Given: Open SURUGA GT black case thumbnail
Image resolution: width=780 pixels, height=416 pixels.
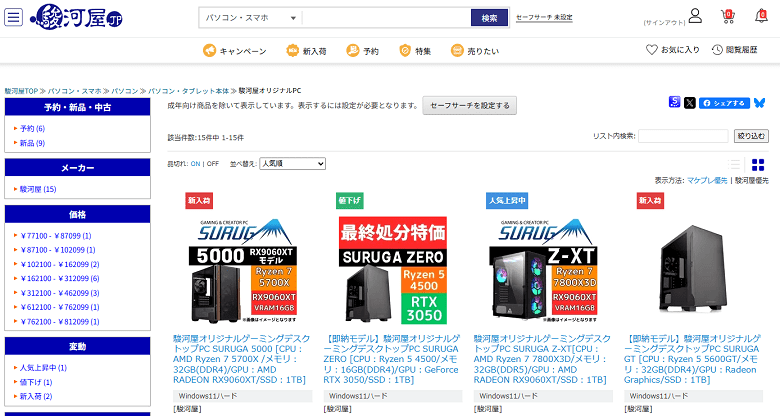Looking at the screenshot, I should click(693, 270).
